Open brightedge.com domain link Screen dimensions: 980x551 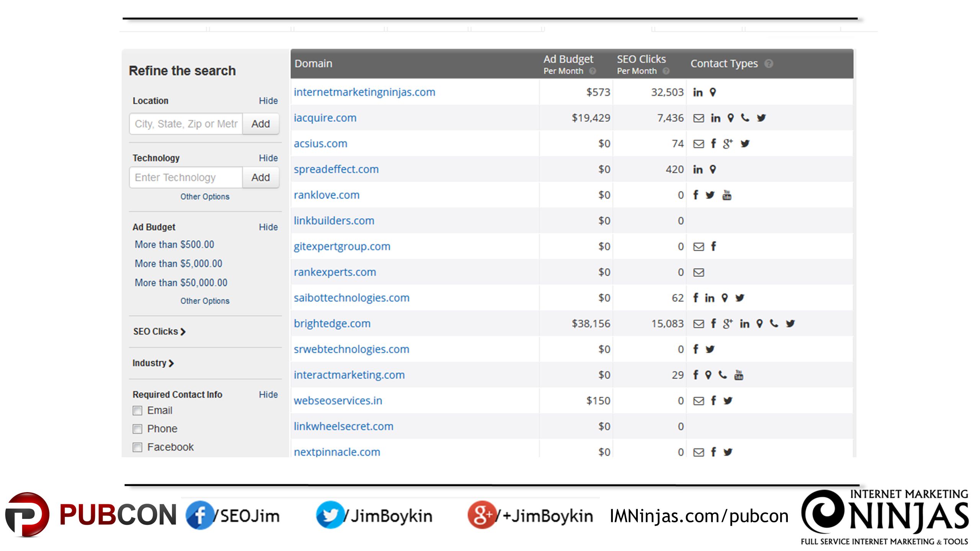point(332,323)
